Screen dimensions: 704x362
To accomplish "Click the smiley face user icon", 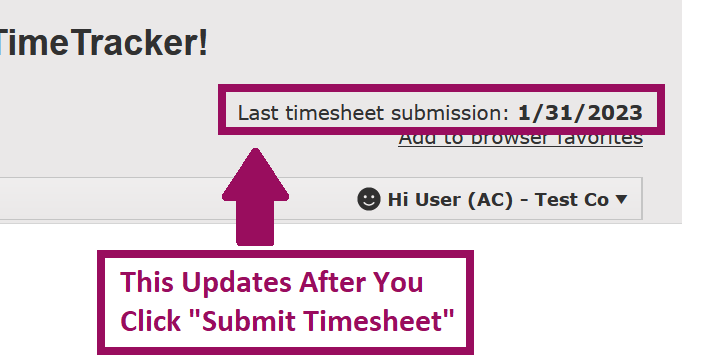I will (x=369, y=199).
